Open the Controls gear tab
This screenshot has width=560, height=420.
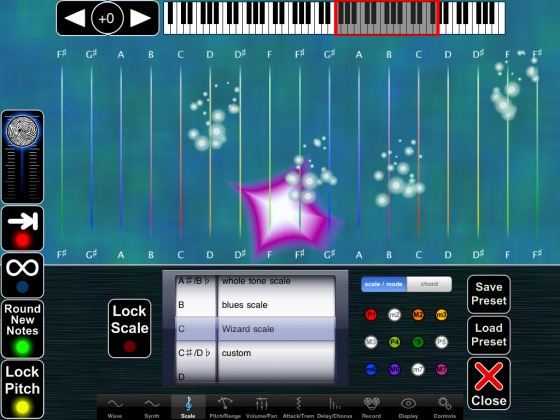coord(445,408)
